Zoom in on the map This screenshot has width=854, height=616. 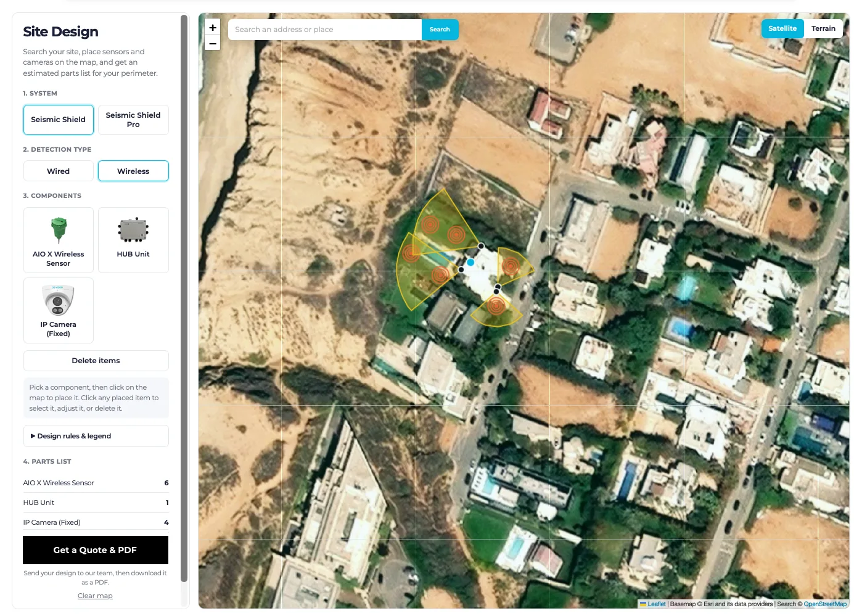coord(213,28)
